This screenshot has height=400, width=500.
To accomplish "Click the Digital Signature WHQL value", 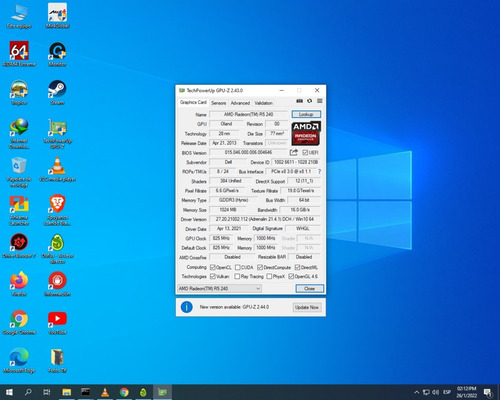I will click(303, 229).
